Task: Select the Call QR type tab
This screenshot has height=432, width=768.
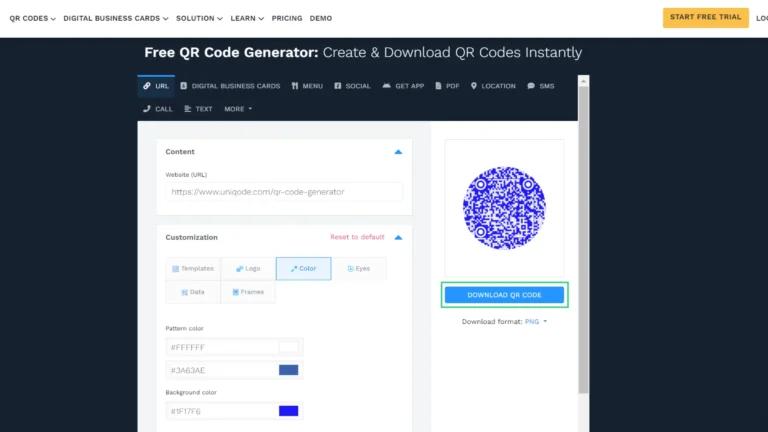Action: [158, 109]
